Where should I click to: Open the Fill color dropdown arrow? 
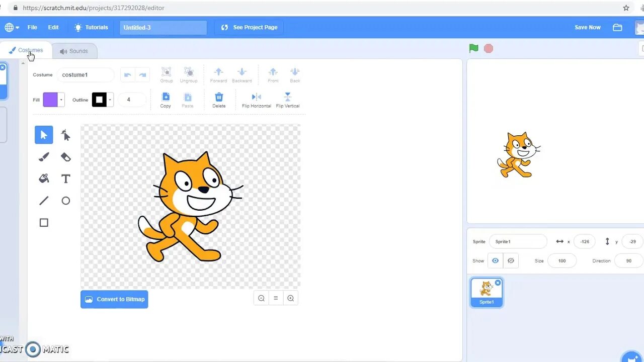(x=61, y=100)
